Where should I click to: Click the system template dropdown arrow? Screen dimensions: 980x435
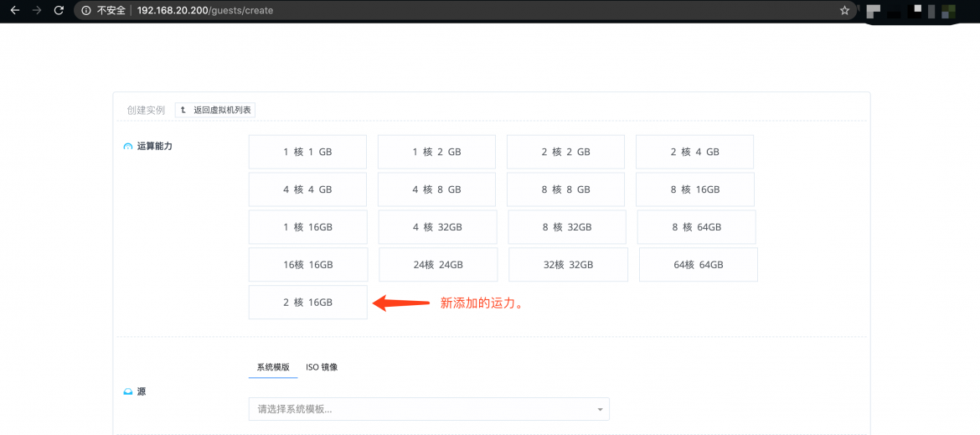click(x=600, y=410)
